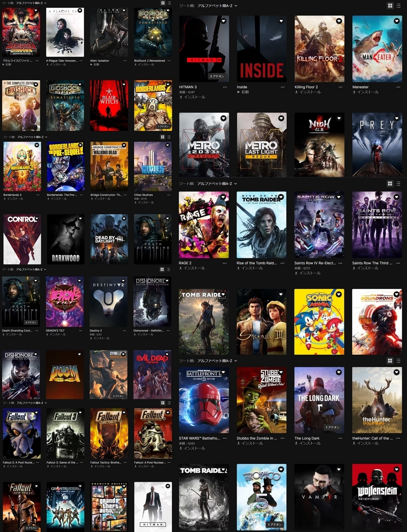Open sort dropdown above STAR WARS Battlefront cover
Screen dimensions: 407x532
tap(217, 361)
